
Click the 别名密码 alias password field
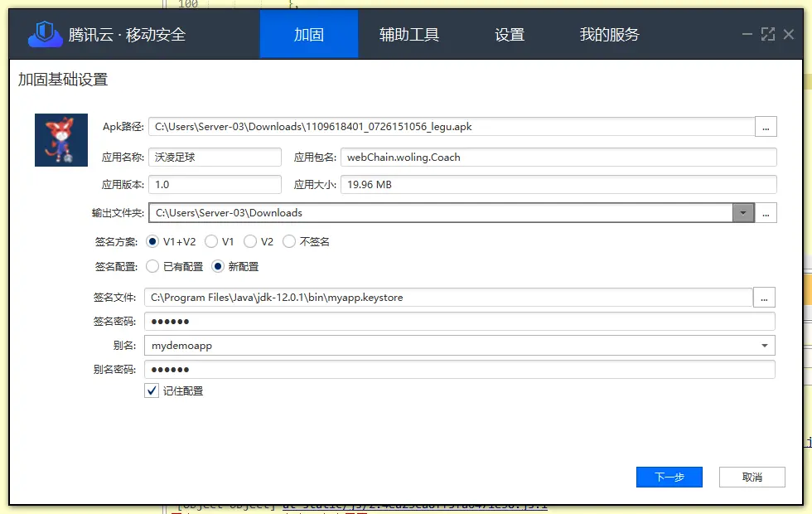point(459,370)
